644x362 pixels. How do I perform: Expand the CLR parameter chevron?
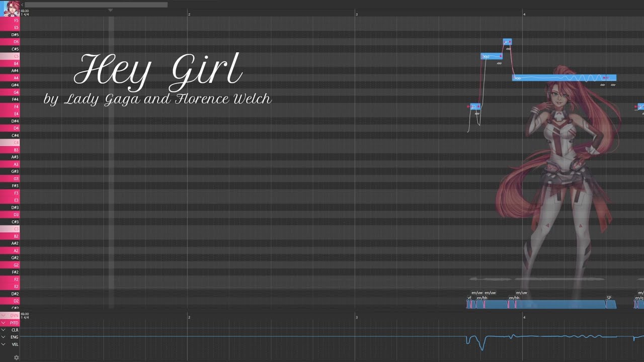[x=4, y=330]
